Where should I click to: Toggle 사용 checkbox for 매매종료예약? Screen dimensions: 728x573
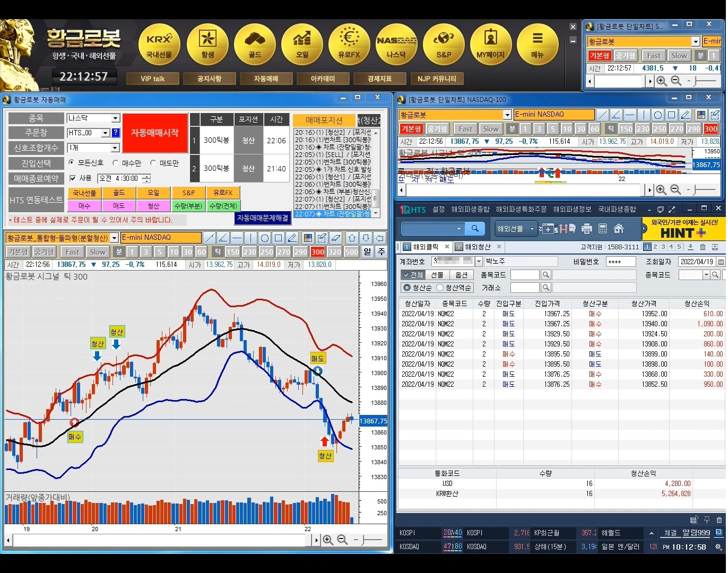coord(73,178)
